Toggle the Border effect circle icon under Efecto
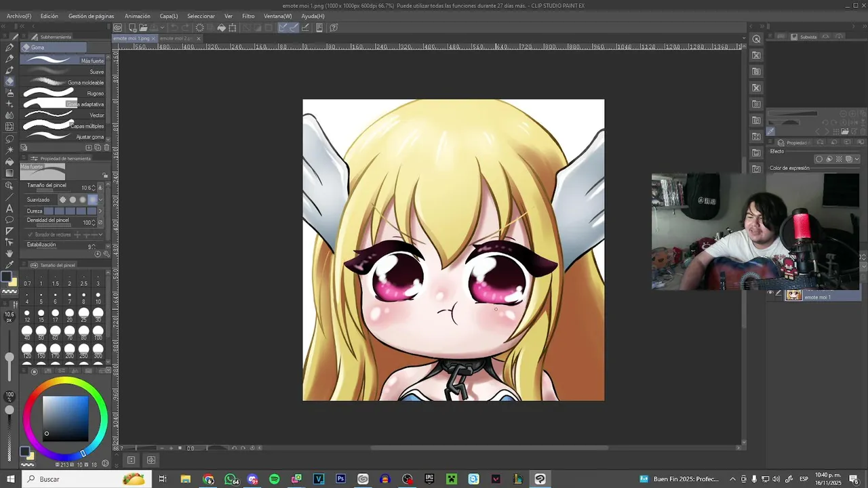The image size is (868, 488). click(x=818, y=159)
